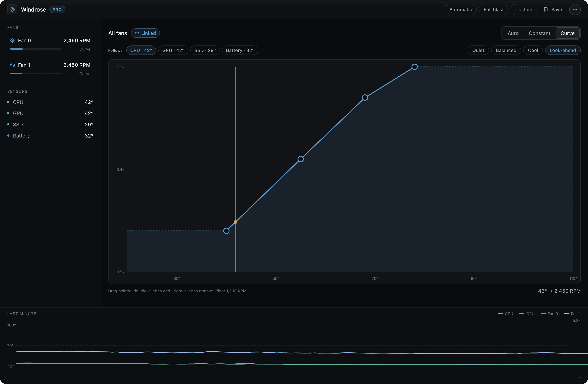Click the Fan 1 speed progress bar
This screenshot has height=384, width=588.
[x=36, y=73]
